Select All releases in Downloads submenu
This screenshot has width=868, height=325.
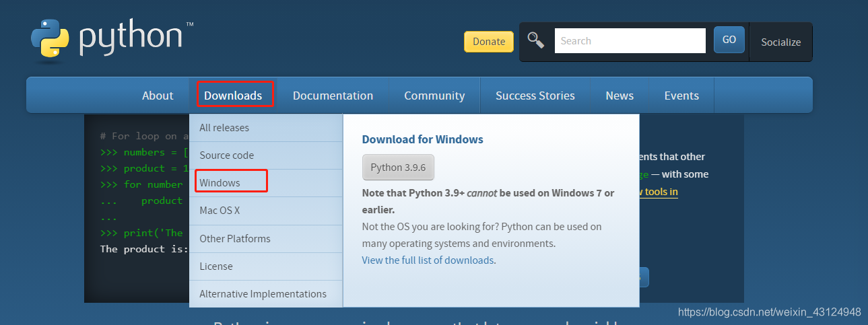click(266, 128)
